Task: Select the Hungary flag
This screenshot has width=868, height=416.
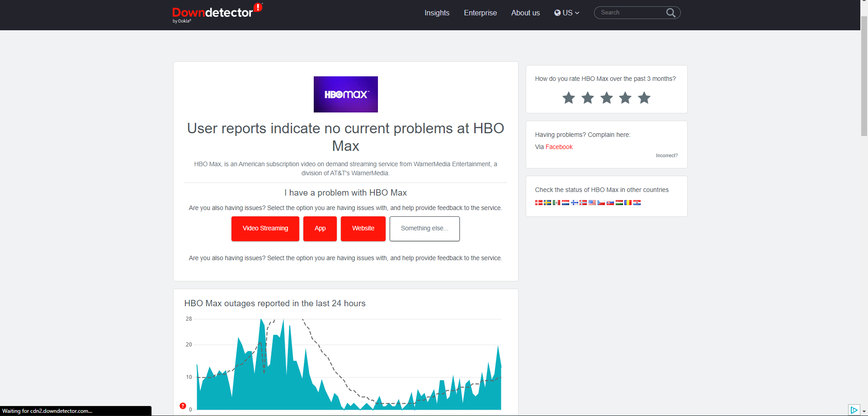Action: pyautogui.click(x=619, y=202)
